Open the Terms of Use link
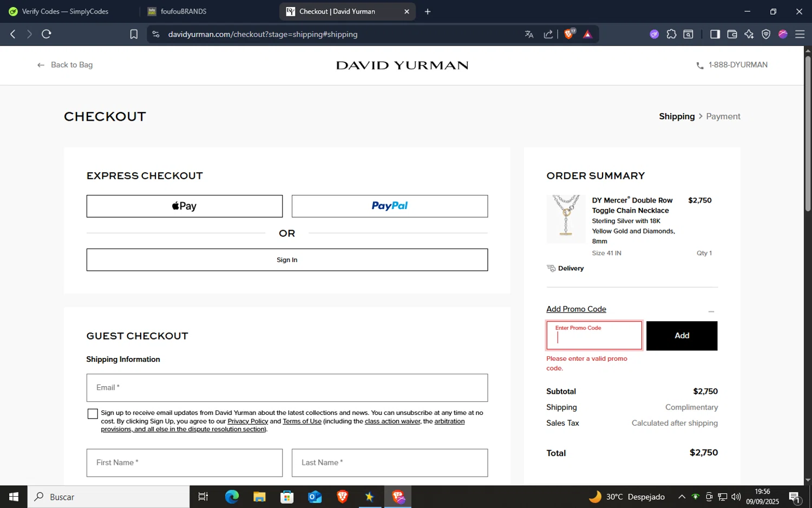The height and width of the screenshot is (508, 812). tap(302, 421)
